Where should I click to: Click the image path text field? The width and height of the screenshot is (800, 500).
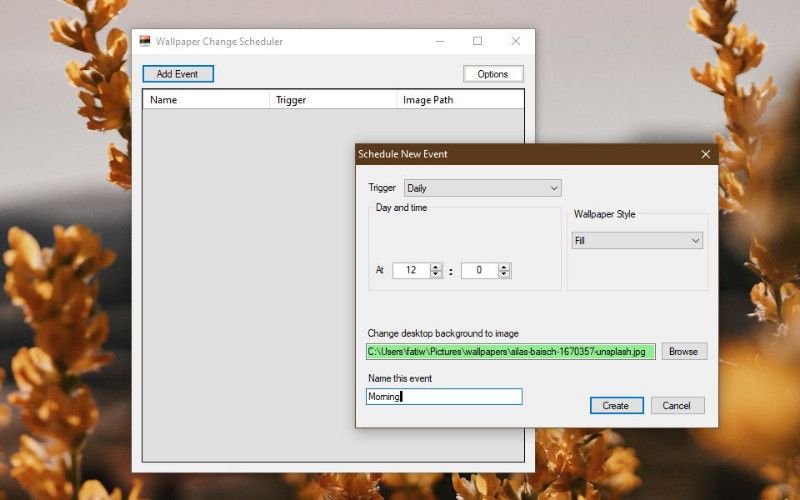coord(510,351)
